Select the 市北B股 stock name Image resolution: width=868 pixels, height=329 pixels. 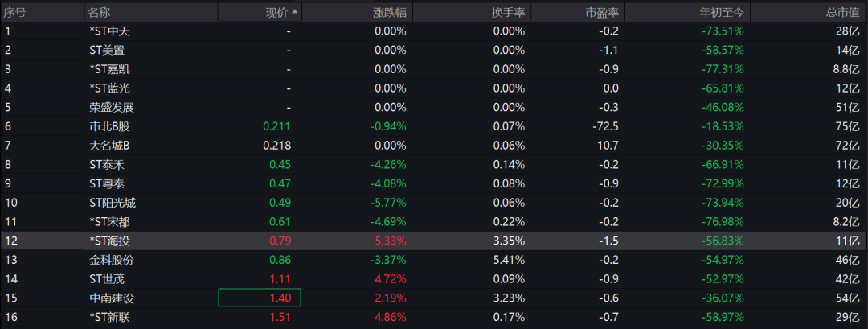(x=110, y=126)
